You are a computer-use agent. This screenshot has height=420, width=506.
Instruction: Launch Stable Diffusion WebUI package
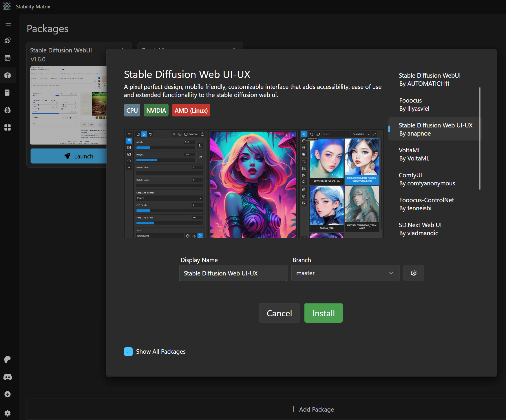pyautogui.click(x=69, y=156)
